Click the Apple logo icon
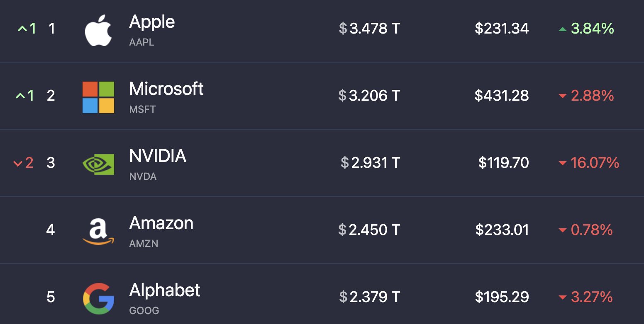 point(98,29)
